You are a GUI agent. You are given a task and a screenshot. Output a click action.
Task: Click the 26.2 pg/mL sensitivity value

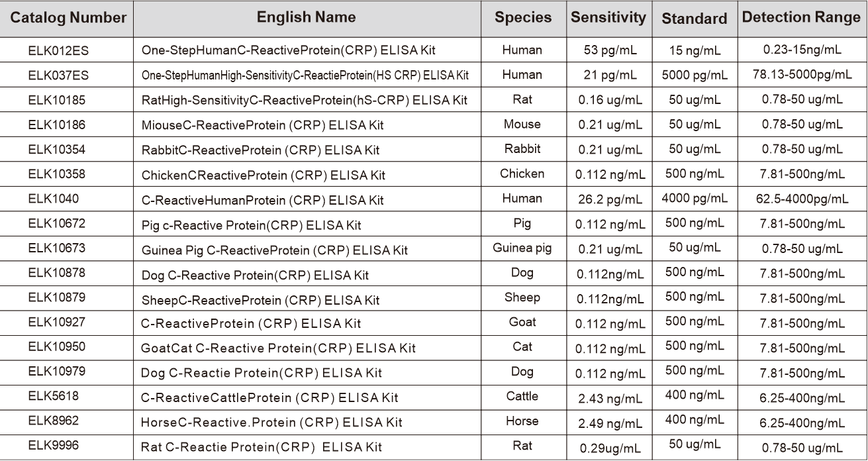[x=610, y=199]
